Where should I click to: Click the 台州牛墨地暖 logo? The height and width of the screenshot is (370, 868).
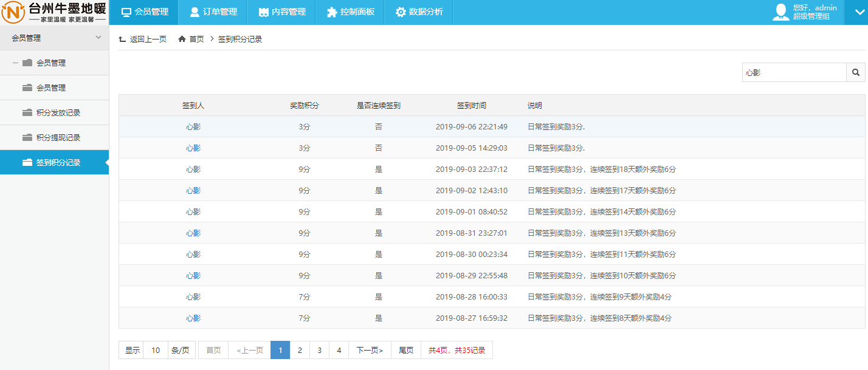tap(54, 12)
